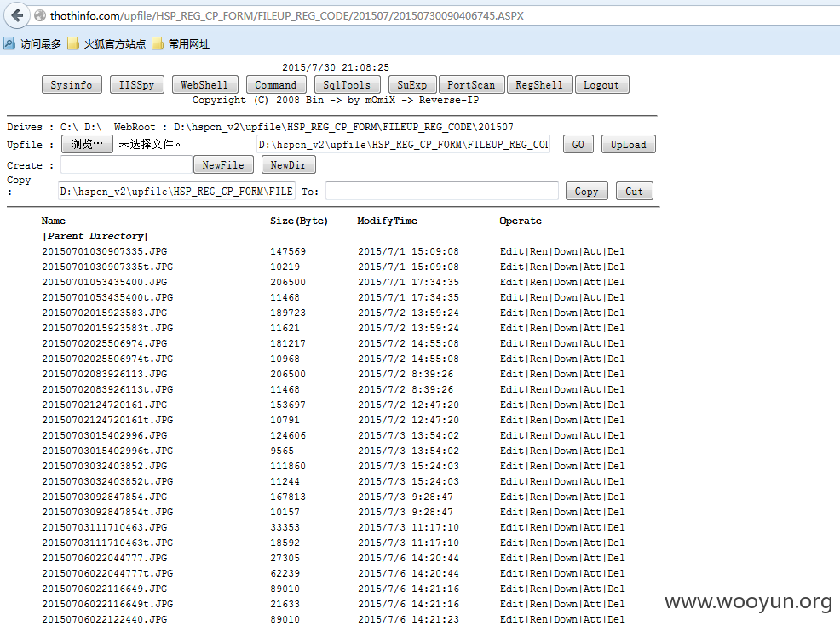Open the PortScan tool

pyautogui.click(x=472, y=84)
